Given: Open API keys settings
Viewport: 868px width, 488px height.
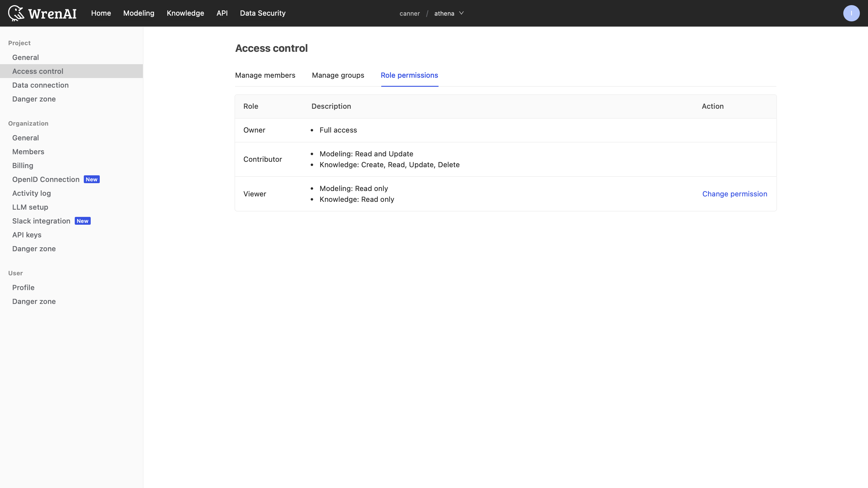Looking at the screenshot, I should pos(27,235).
